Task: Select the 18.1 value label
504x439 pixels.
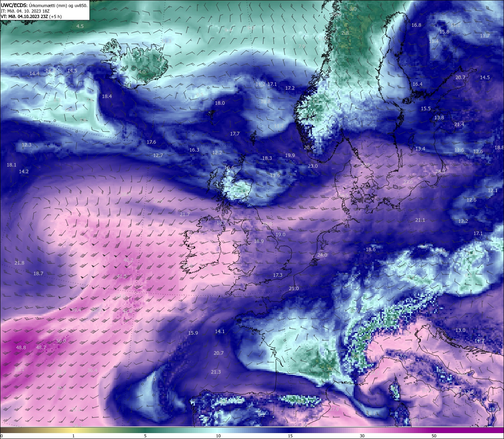Action: click(x=11, y=165)
